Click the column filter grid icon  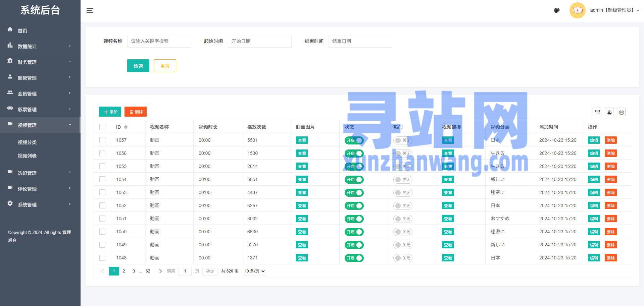click(597, 112)
